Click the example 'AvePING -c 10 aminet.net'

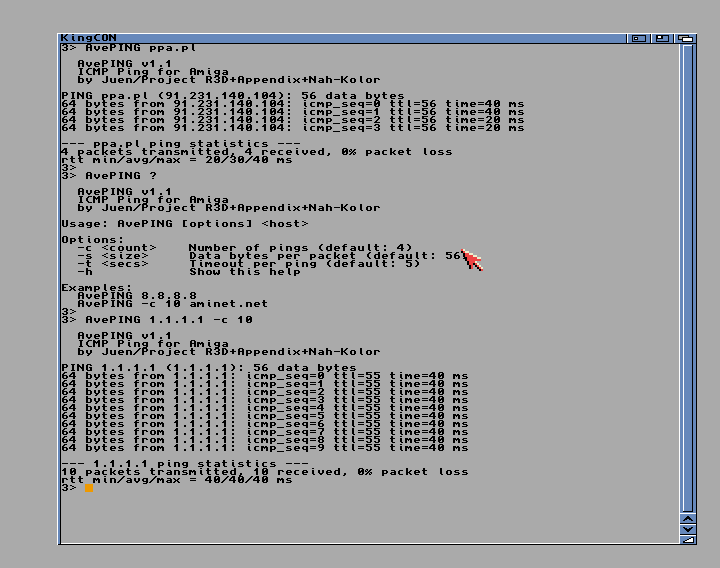(173, 304)
